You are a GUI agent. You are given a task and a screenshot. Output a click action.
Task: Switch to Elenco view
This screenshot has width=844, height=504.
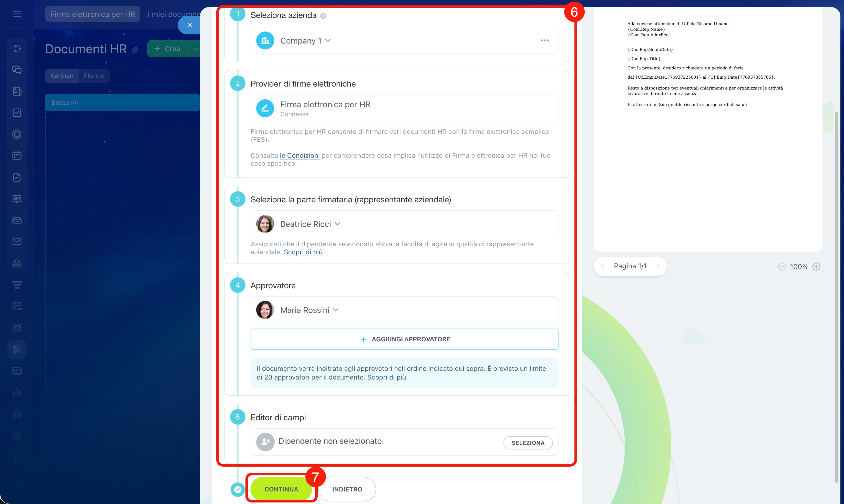pos(94,76)
